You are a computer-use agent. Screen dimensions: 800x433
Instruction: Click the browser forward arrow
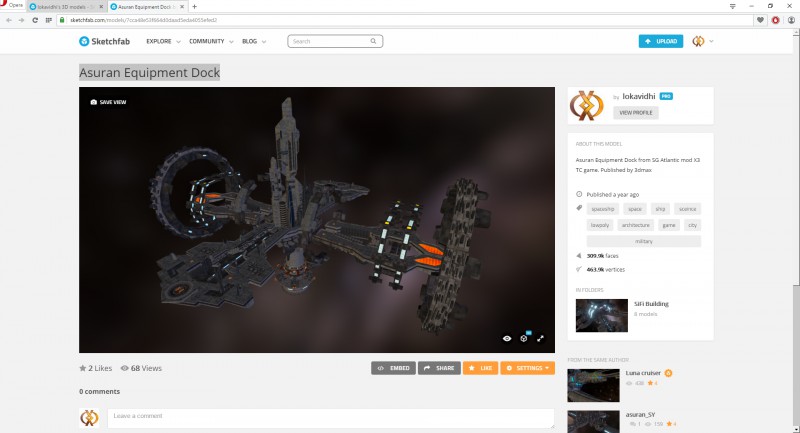coord(21,20)
